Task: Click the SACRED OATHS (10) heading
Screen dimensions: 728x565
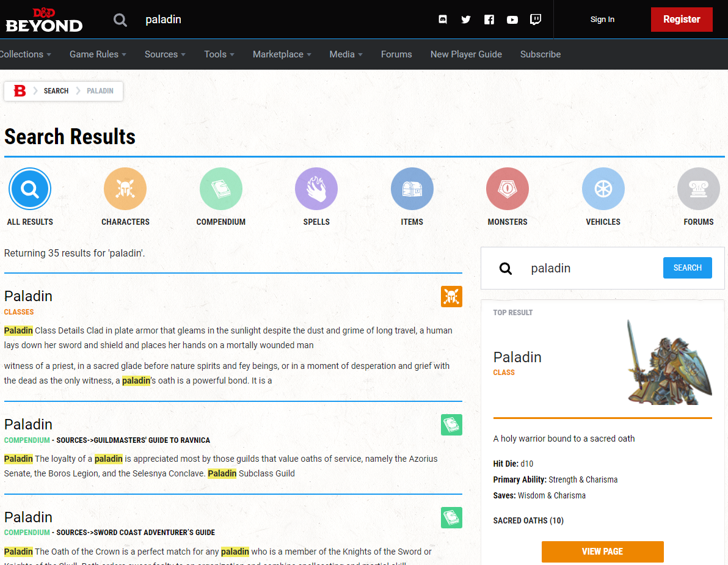Action: pyautogui.click(x=528, y=520)
